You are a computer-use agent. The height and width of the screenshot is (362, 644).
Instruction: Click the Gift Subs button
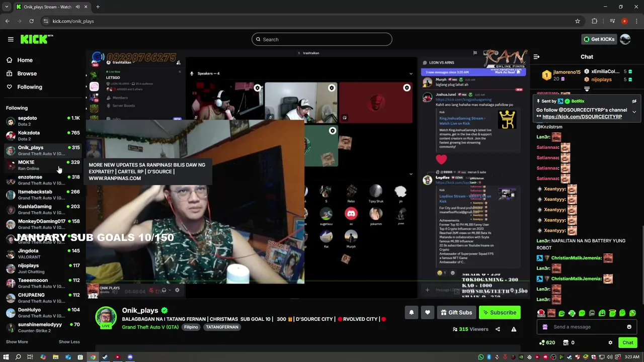click(x=456, y=313)
